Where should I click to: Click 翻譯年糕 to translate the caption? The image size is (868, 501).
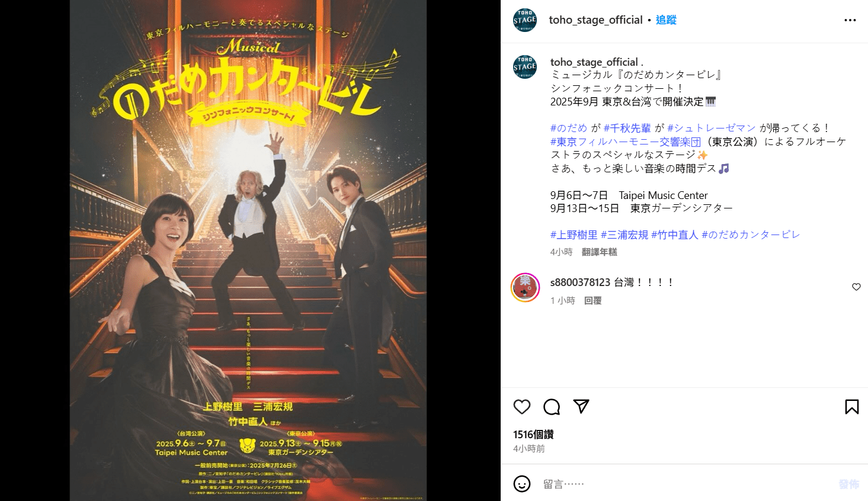tap(600, 252)
